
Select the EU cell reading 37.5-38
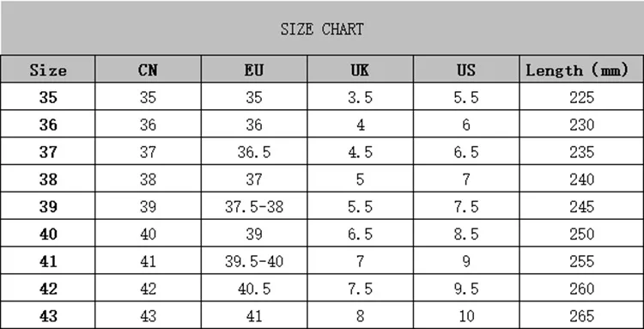point(254,207)
